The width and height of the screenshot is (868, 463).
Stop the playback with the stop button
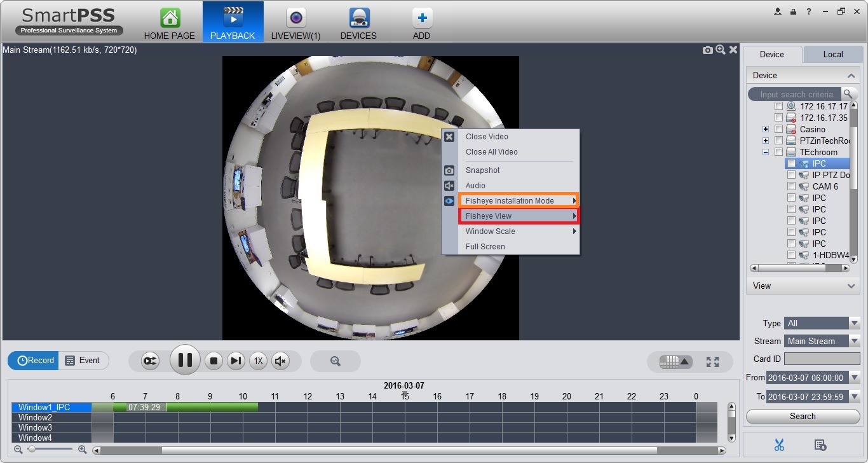(214, 361)
